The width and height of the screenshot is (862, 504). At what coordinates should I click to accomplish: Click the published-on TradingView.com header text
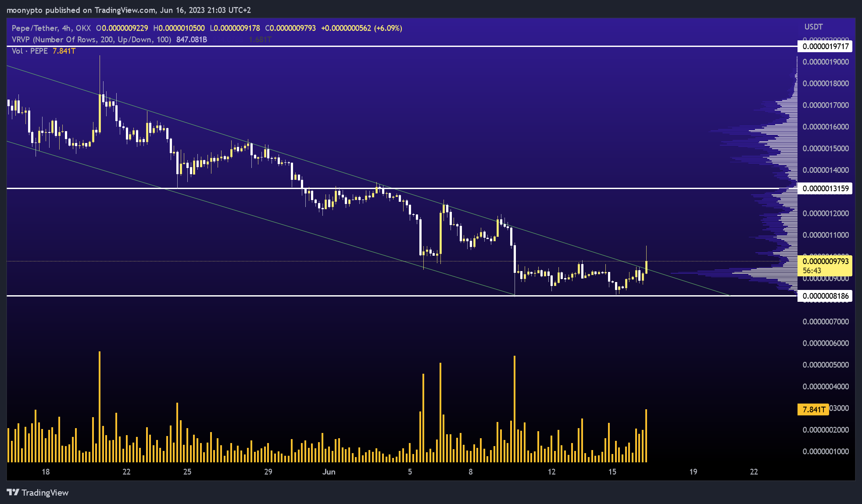pos(129,10)
